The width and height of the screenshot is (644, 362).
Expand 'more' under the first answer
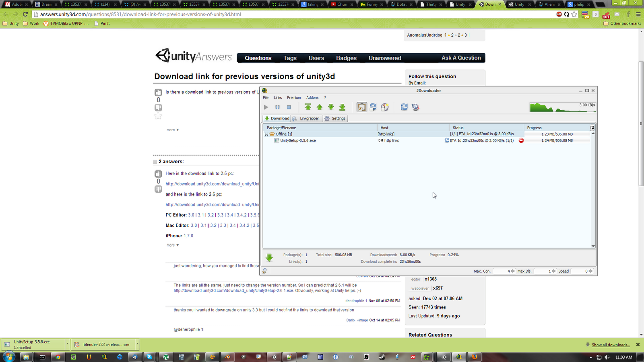pos(173,245)
